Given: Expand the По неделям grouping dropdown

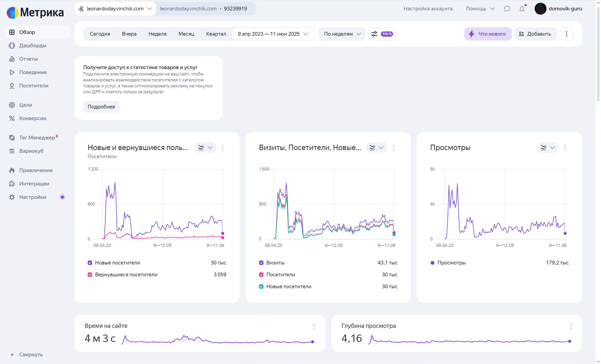Looking at the screenshot, I should point(342,34).
